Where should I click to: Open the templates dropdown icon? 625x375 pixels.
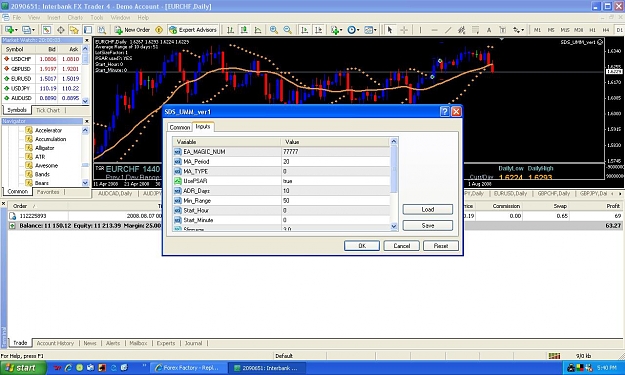coord(370,30)
